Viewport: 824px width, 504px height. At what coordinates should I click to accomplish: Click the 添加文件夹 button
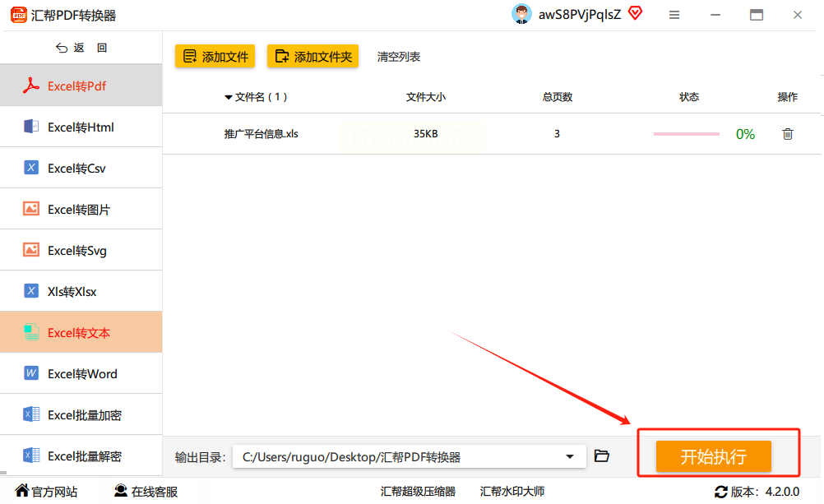[312, 56]
